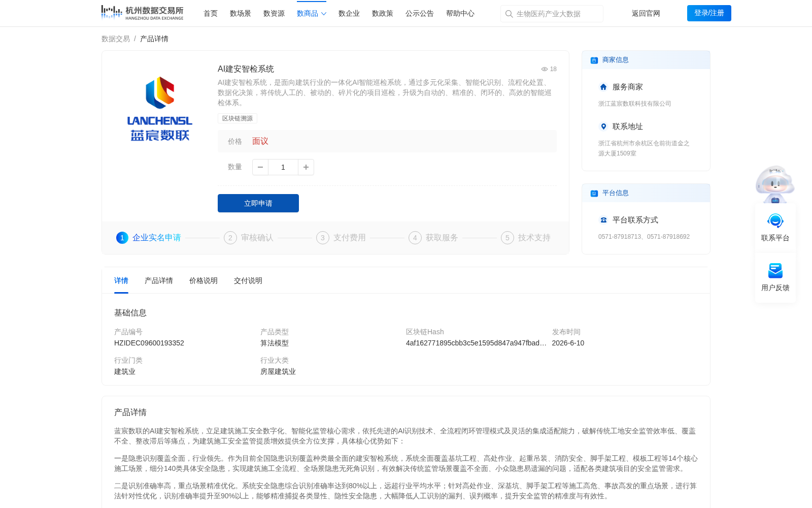Click the 商家信息 header icon
Screen dimensions: 812x508
[594, 60]
